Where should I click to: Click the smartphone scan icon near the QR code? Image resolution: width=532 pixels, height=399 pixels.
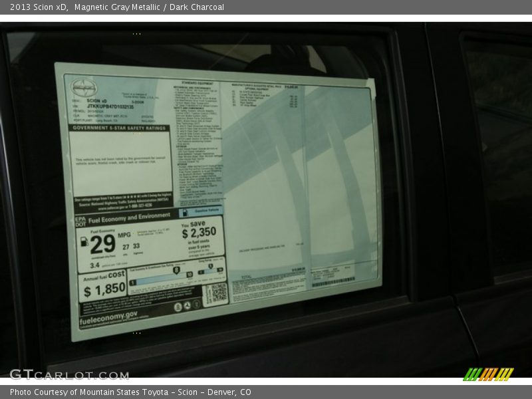[x=178, y=306]
